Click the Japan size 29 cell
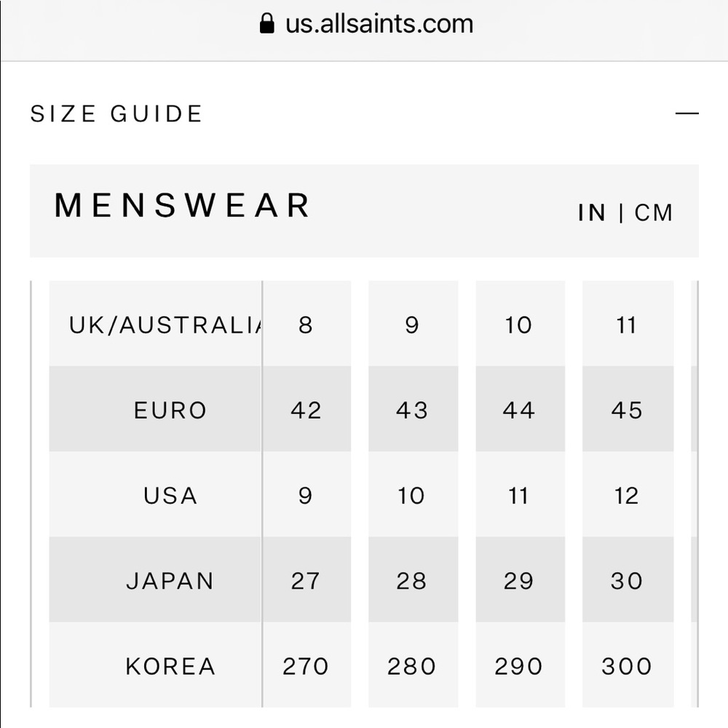Screen dimensions: 728x728 point(518,581)
